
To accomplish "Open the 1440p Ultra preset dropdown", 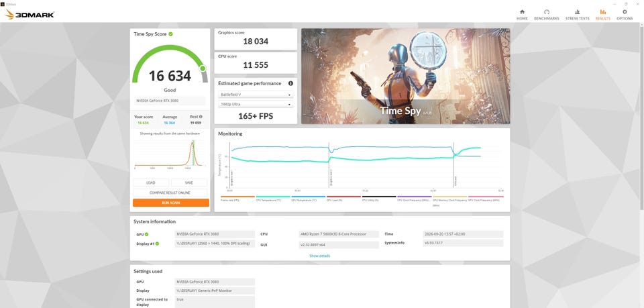I will [256, 104].
